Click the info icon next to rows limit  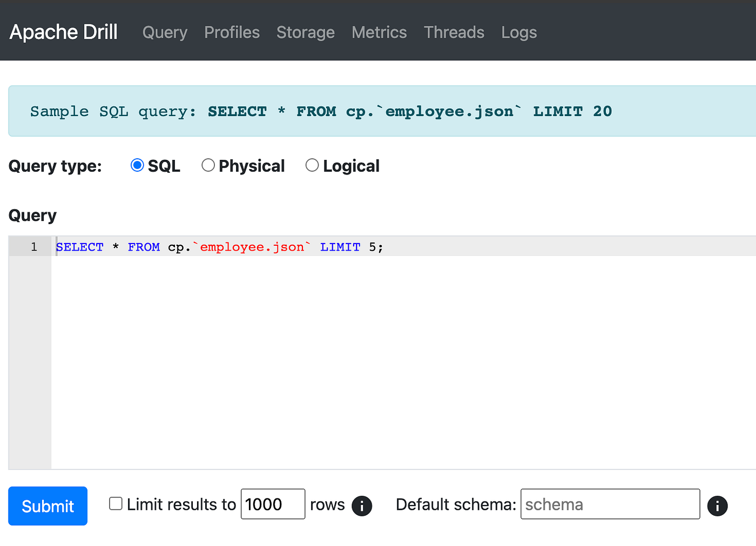pyautogui.click(x=362, y=505)
